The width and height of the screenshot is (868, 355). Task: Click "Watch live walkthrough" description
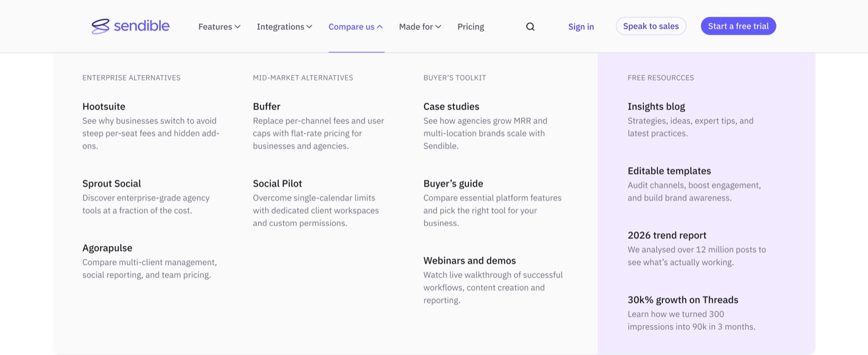click(x=493, y=287)
